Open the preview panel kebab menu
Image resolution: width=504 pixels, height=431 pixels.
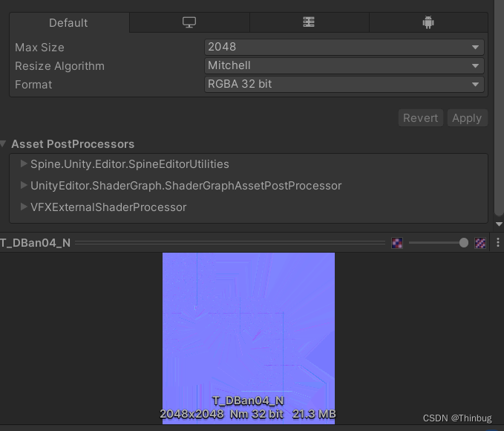pos(498,242)
